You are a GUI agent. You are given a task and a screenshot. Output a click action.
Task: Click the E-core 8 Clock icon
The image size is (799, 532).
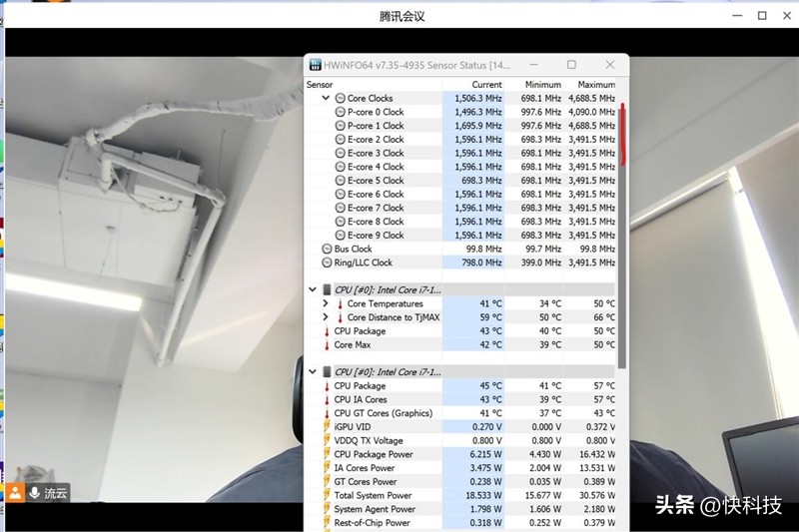coord(340,222)
